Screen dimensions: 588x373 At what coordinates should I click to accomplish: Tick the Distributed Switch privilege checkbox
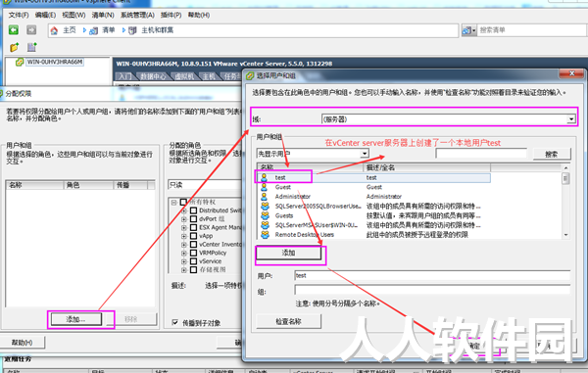coord(193,210)
